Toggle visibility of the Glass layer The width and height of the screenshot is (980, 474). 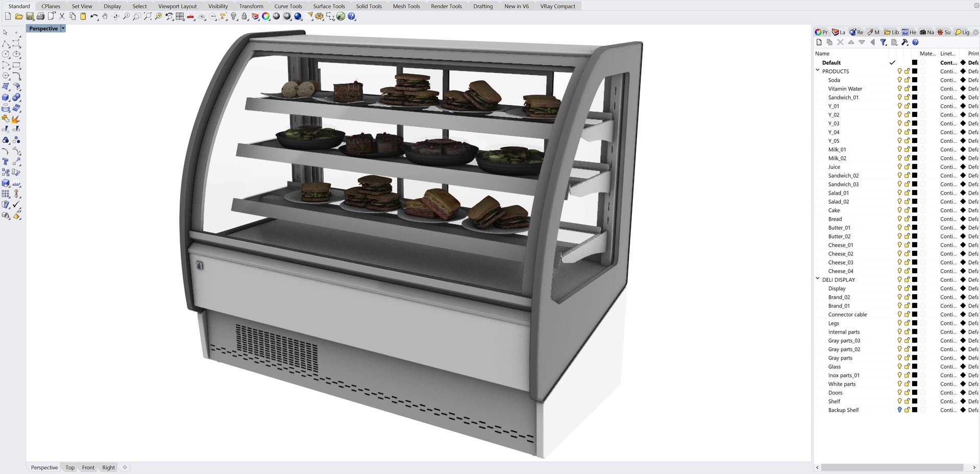899,366
